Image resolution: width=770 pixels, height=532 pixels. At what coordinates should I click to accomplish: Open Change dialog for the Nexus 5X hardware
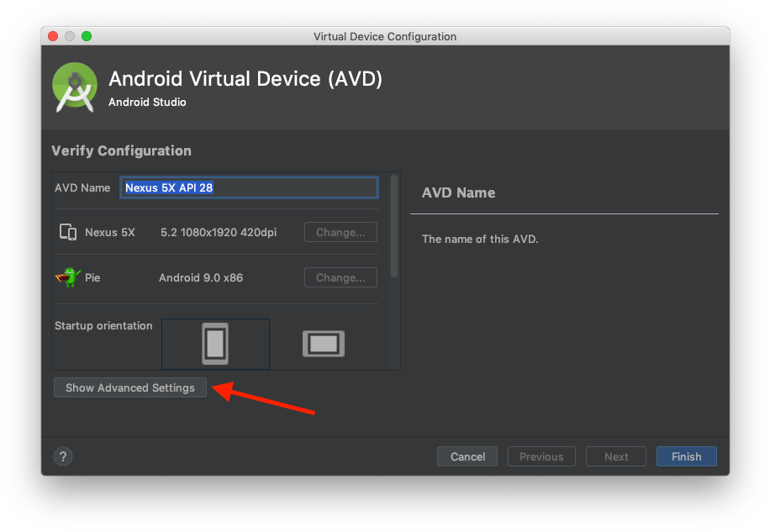tap(340, 232)
